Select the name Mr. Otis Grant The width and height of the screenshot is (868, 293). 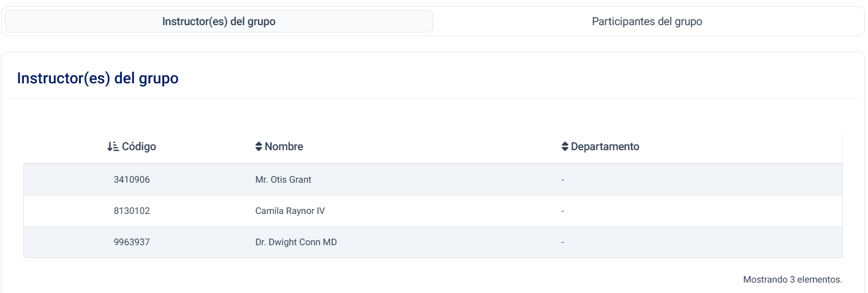283,180
